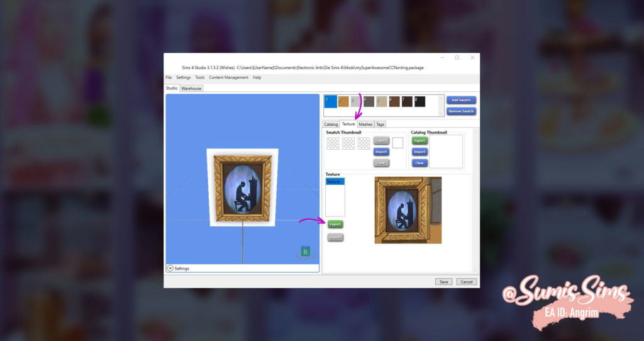Select the Texture entry in the list
Image resolution: width=644 pixels, height=341 pixels.
pos(335,182)
